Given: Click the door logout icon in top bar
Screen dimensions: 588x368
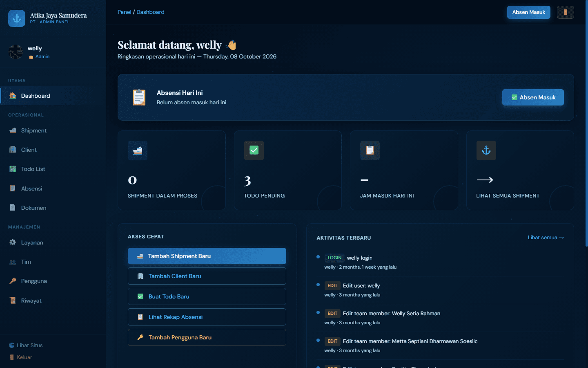Looking at the screenshot, I should point(566,12).
